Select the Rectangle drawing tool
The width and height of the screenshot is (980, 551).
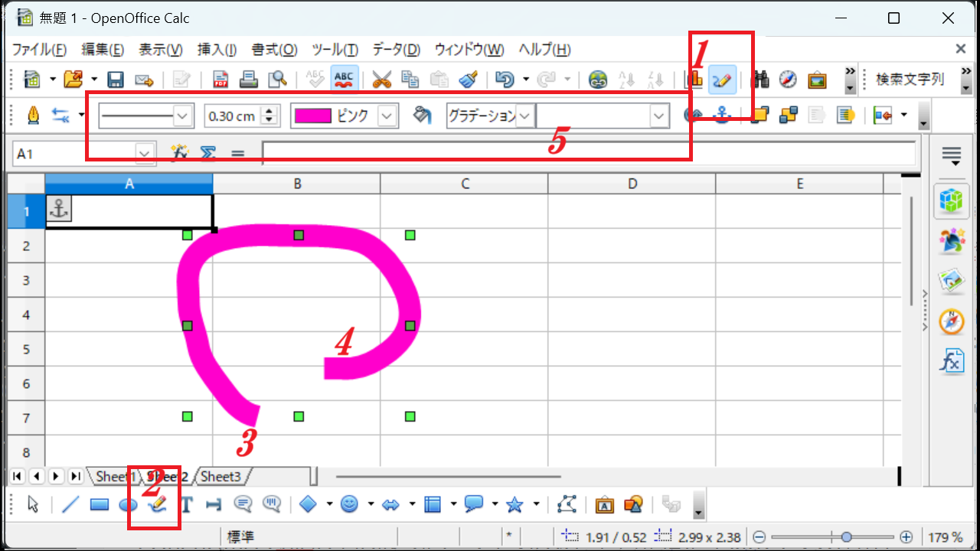coord(99,504)
